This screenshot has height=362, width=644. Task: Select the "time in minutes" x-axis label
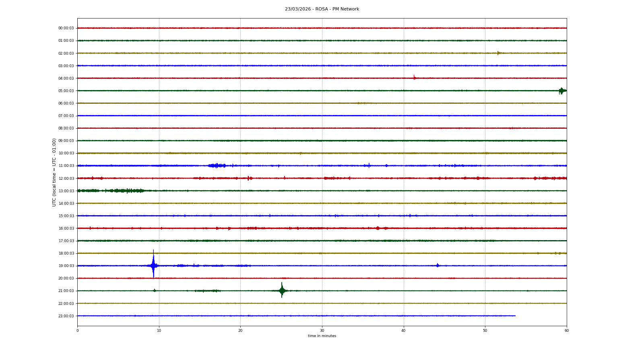pyautogui.click(x=322, y=336)
